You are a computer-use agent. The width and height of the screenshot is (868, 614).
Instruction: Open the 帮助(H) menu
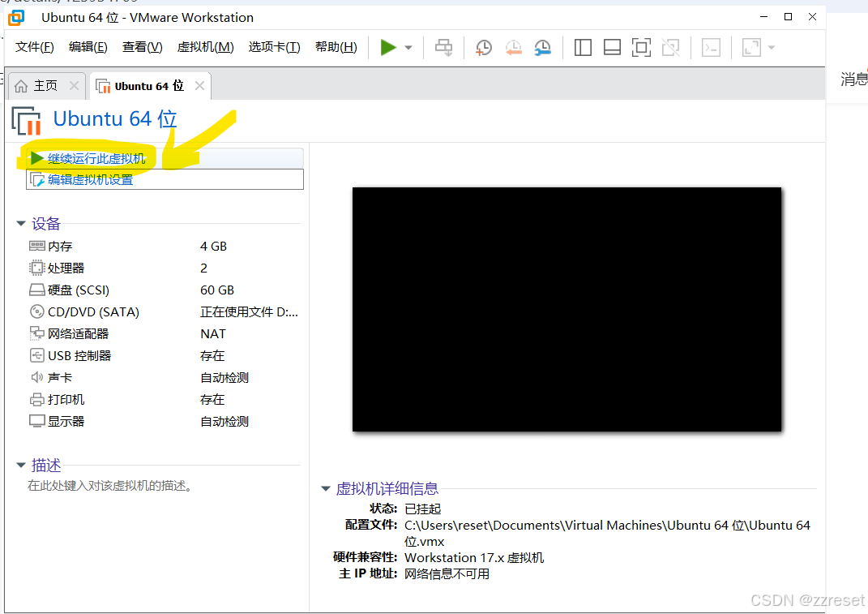pyautogui.click(x=336, y=47)
